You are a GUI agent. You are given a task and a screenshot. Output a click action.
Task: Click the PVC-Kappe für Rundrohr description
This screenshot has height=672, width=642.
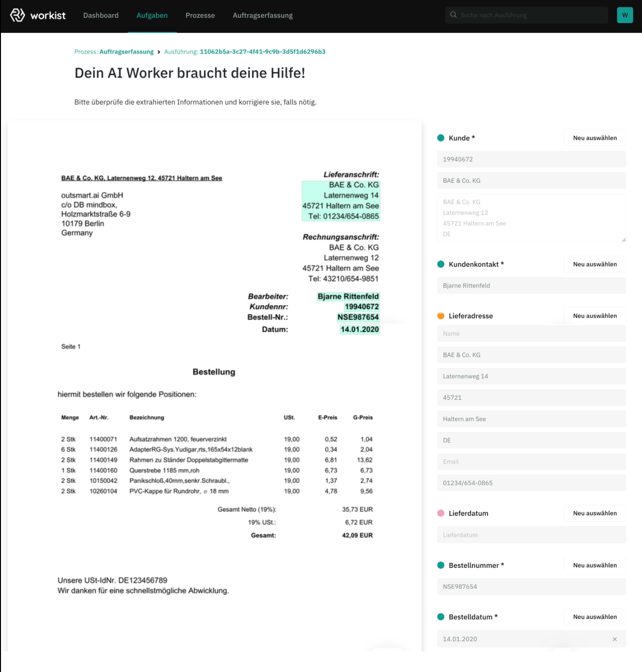179,491
